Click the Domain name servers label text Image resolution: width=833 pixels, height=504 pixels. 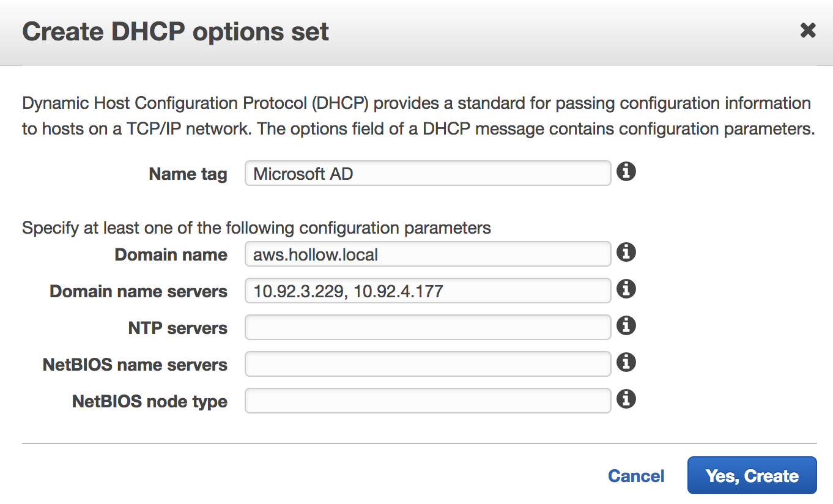tap(138, 291)
